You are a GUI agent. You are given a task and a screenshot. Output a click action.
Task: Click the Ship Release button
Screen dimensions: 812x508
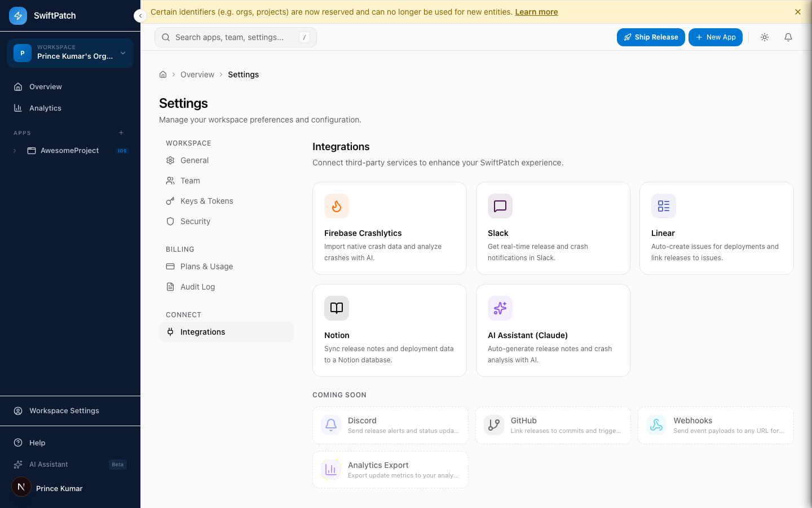[x=651, y=37]
